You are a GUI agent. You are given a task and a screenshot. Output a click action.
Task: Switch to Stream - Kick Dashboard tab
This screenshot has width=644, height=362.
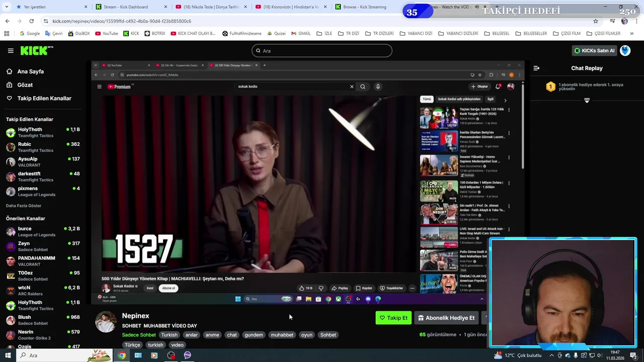(x=131, y=7)
